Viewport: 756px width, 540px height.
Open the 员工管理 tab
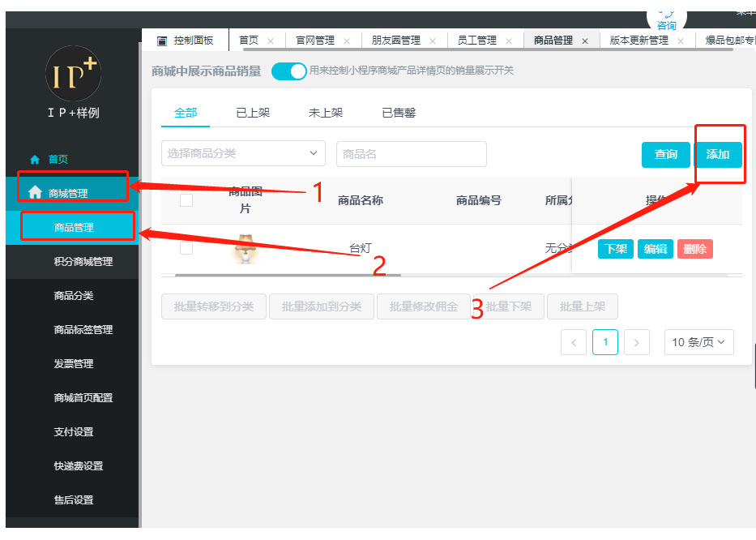pos(476,41)
